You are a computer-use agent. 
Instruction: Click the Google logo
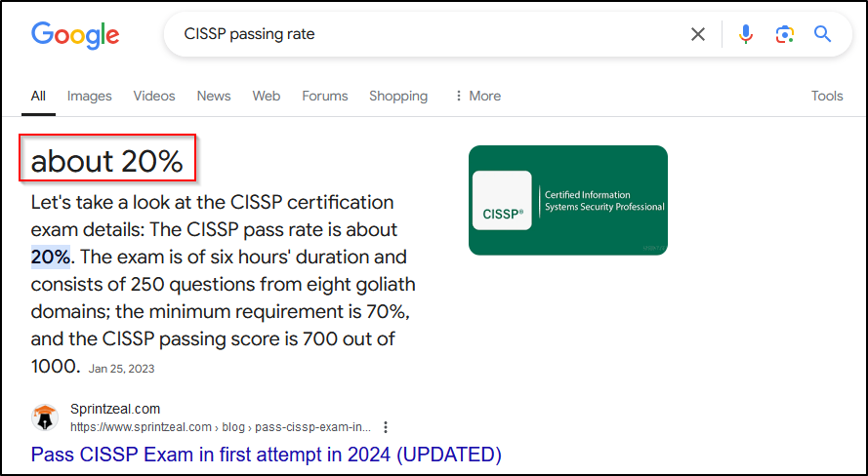point(75,35)
